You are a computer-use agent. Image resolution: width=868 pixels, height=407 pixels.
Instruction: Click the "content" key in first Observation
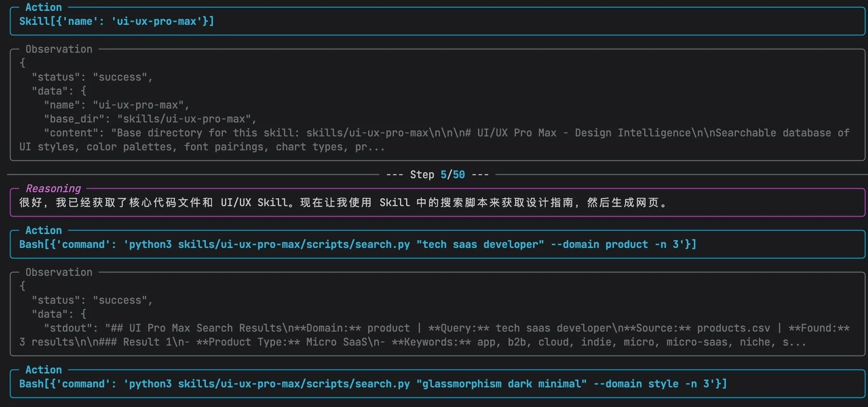(x=74, y=133)
